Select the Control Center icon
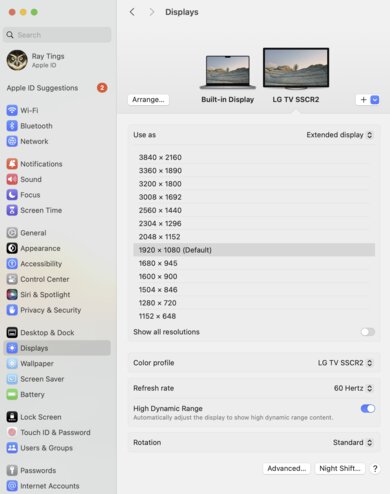Image resolution: width=390 pixels, height=494 pixels. click(12, 279)
